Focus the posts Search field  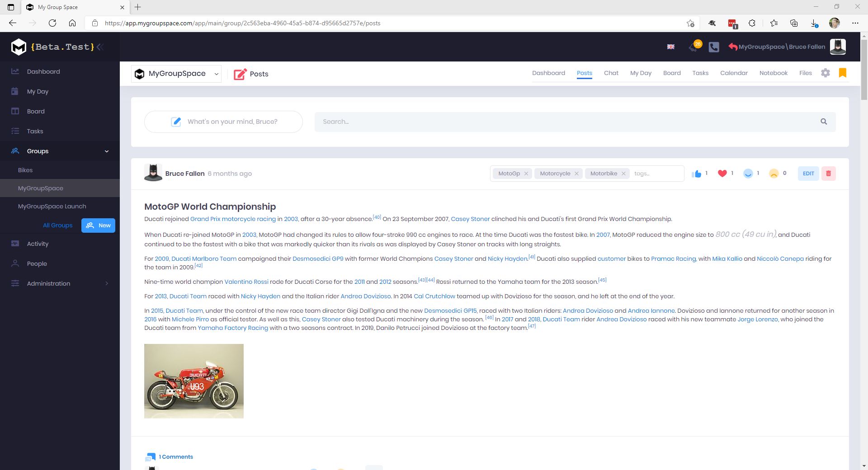click(x=575, y=122)
